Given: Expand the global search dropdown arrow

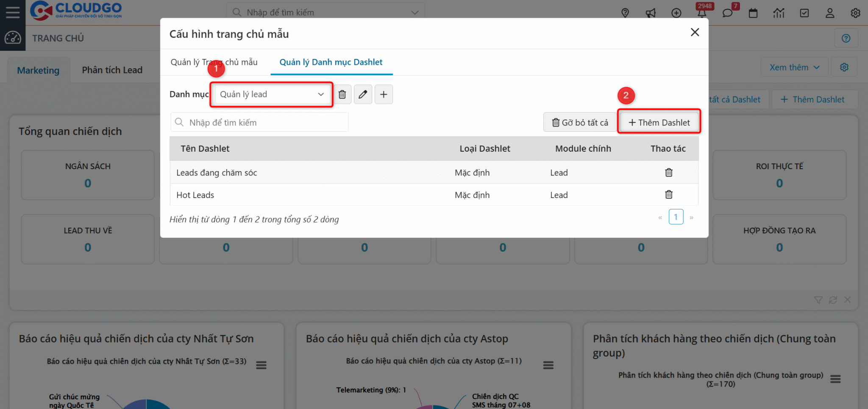Looking at the screenshot, I should pyautogui.click(x=415, y=13).
